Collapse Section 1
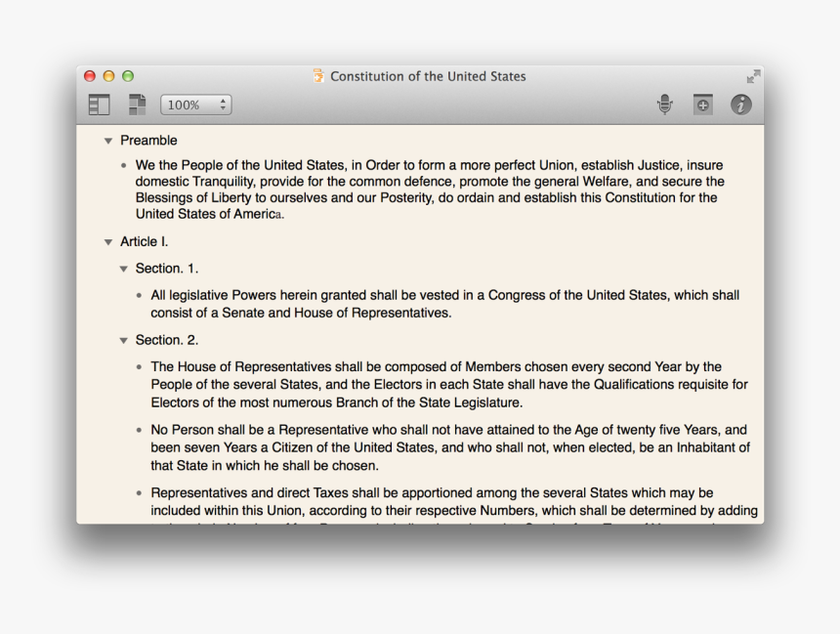 pos(123,268)
